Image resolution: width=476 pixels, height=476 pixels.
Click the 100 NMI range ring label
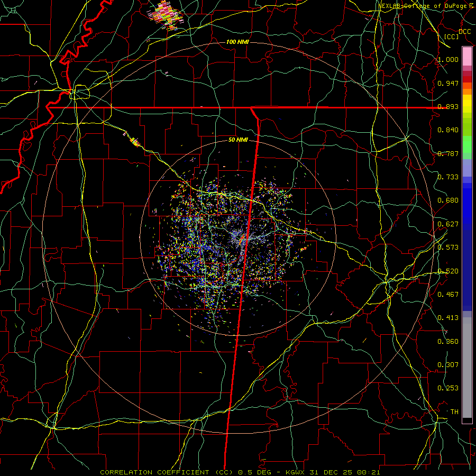click(x=237, y=42)
